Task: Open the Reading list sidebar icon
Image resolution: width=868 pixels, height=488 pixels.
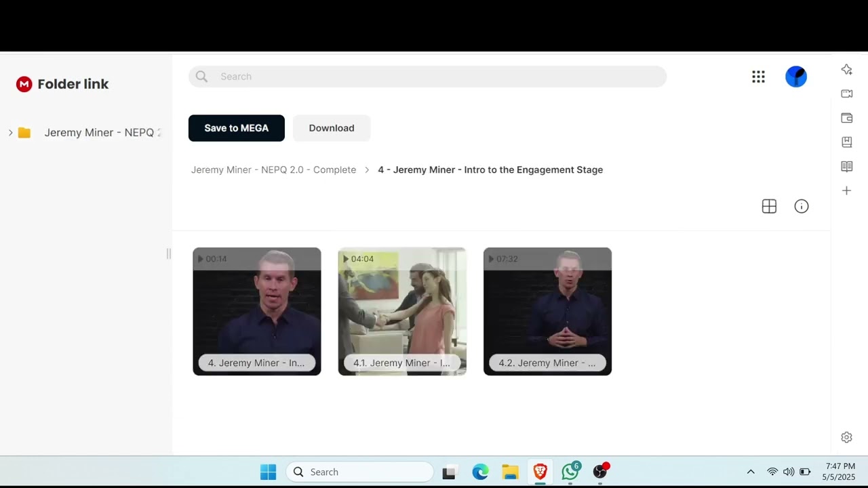Action: click(846, 167)
